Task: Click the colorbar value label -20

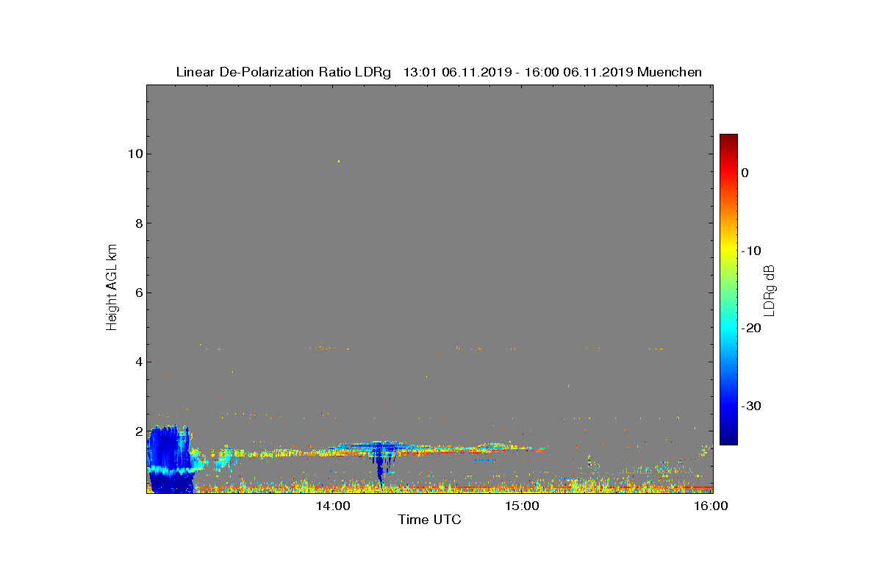Action: coord(750,328)
